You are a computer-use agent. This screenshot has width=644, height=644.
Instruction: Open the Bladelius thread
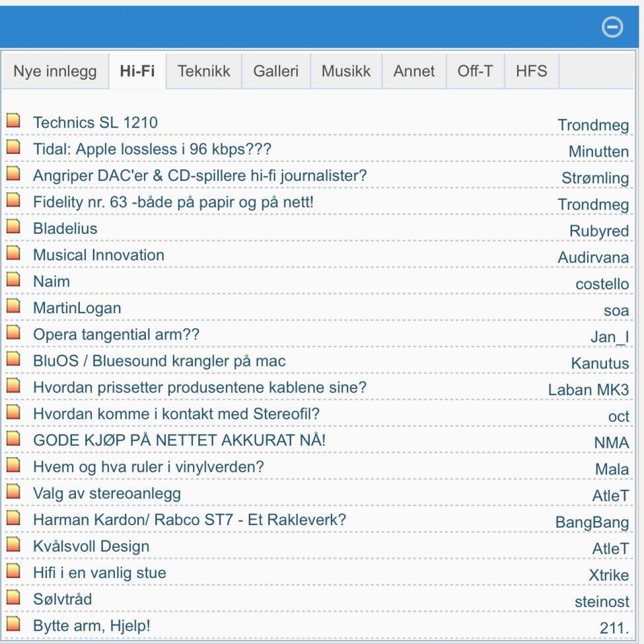[65, 229]
